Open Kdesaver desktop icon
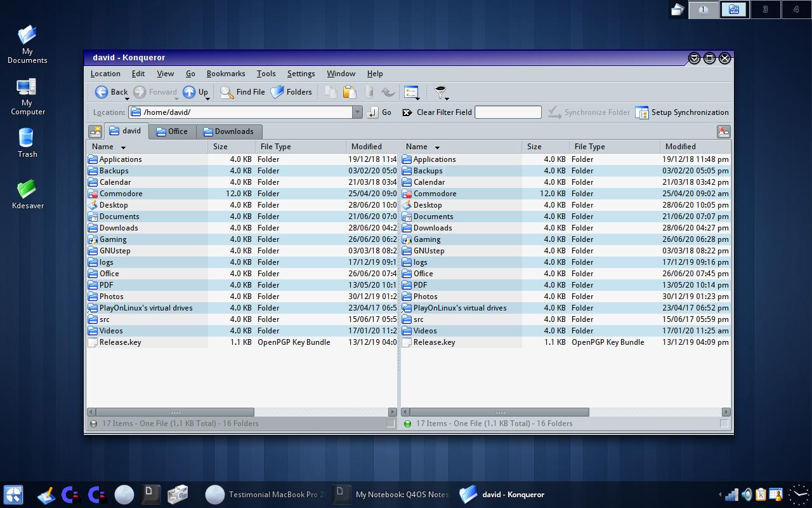The width and height of the screenshot is (812, 508). coord(27,194)
